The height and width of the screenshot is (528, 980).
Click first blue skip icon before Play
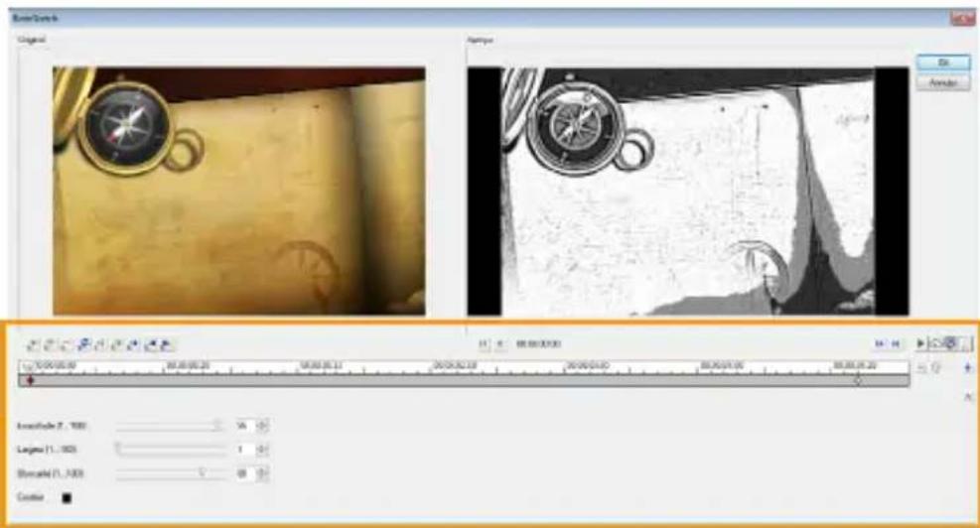(x=880, y=343)
